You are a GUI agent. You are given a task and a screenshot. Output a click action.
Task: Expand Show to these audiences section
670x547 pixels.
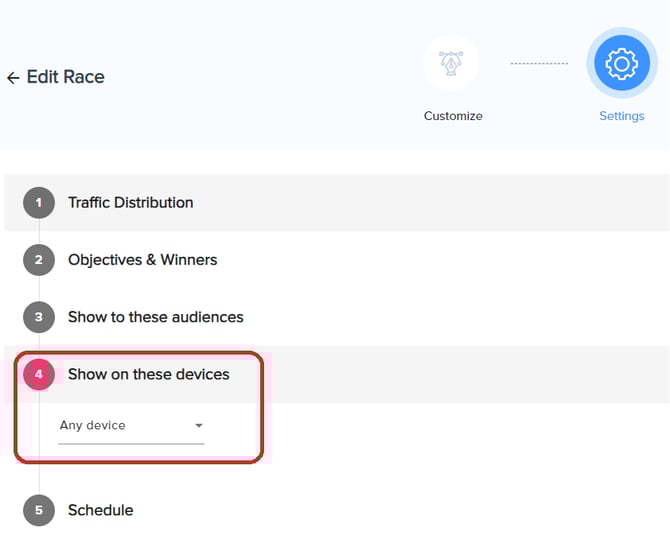point(156,317)
